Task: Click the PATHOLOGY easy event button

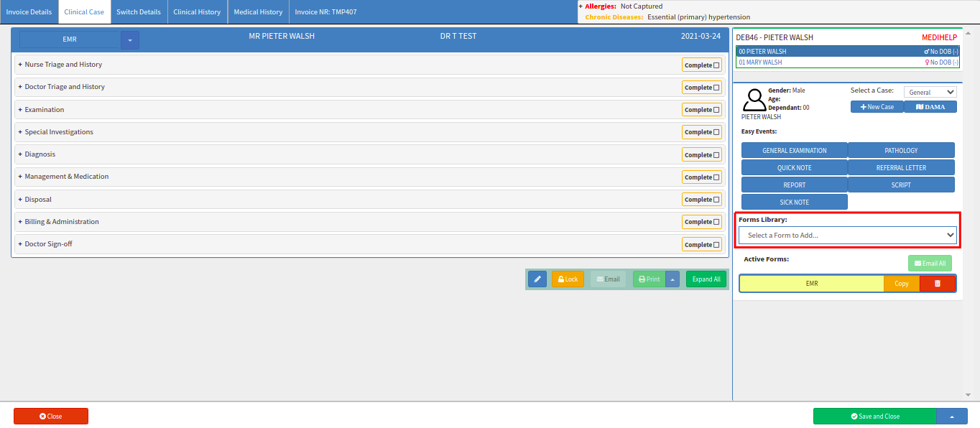Action: pyautogui.click(x=902, y=150)
